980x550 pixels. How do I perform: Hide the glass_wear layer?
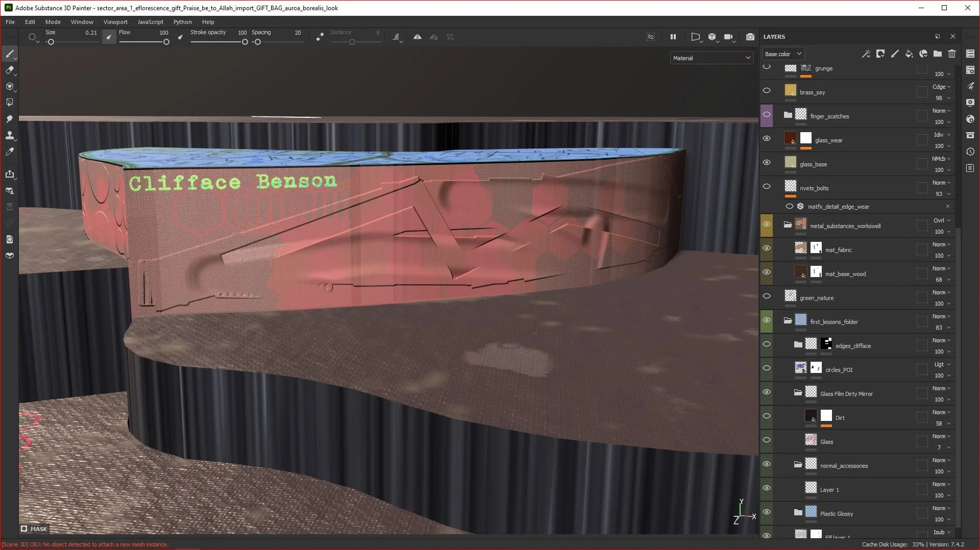pyautogui.click(x=766, y=139)
